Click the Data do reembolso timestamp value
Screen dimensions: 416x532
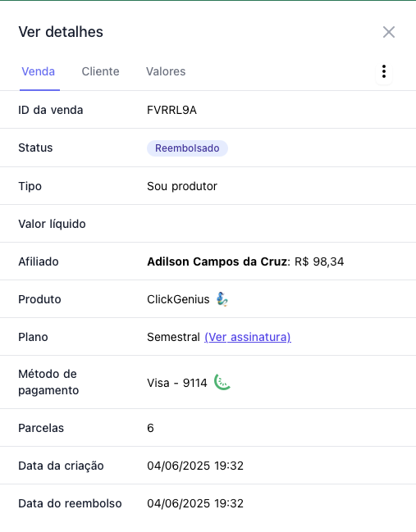pos(195,503)
